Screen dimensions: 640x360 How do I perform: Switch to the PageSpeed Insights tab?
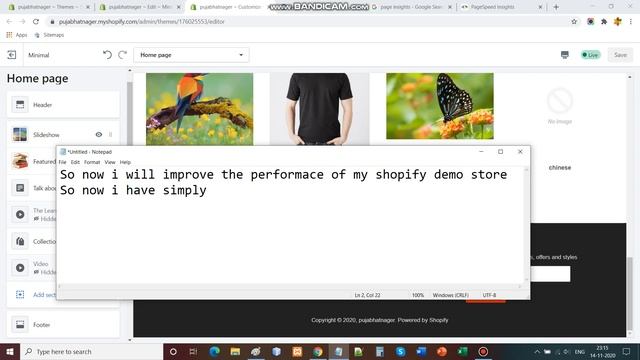click(x=502, y=7)
